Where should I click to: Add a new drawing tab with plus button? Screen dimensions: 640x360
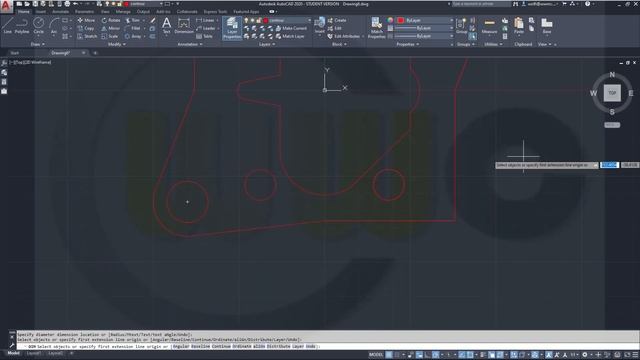(95, 53)
